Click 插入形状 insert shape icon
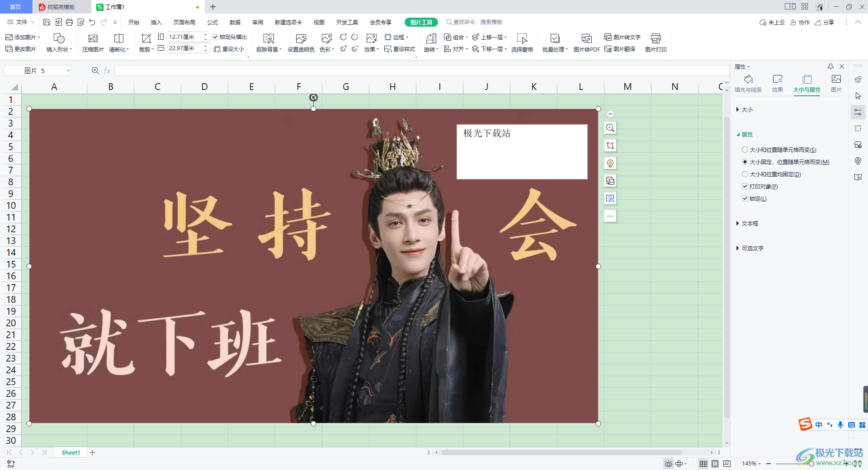Image resolution: width=868 pixels, height=470 pixels. coord(59,39)
